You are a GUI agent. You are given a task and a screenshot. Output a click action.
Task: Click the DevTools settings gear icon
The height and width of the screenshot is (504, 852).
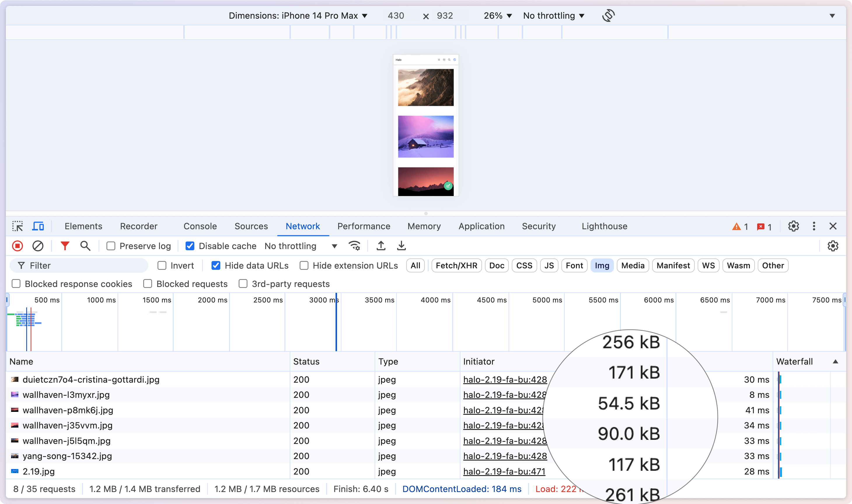point(793,226)
